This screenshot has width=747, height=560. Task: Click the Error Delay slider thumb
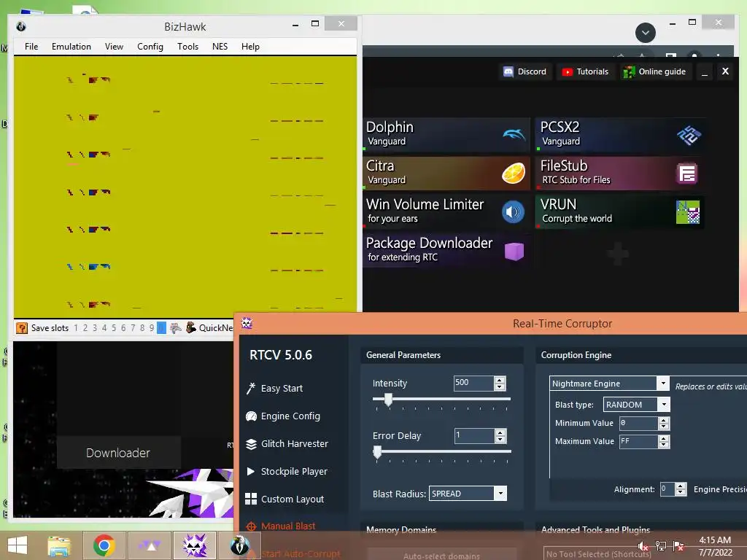(x=377, y=452)
